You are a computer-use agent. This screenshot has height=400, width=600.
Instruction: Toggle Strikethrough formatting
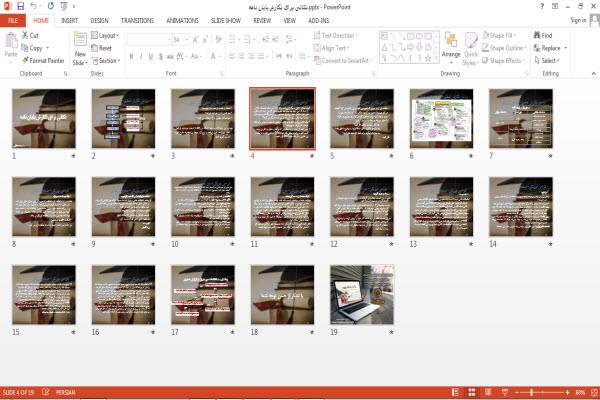(x=170, y=57)
